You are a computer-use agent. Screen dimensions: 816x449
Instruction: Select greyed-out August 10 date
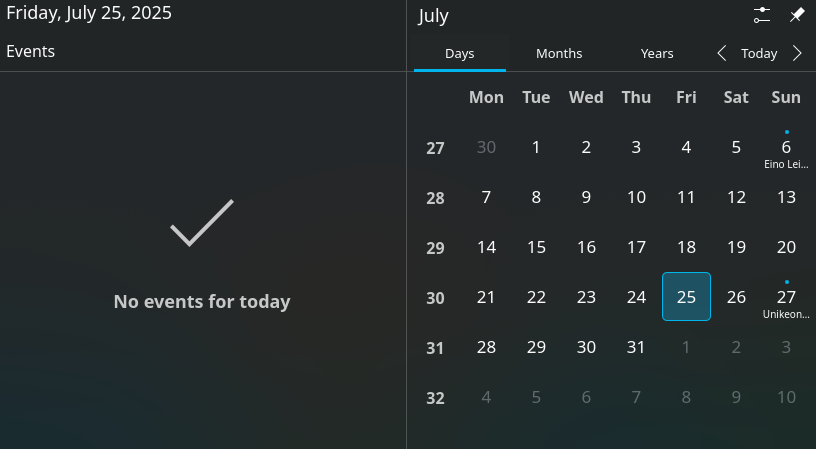pos(786,397)
